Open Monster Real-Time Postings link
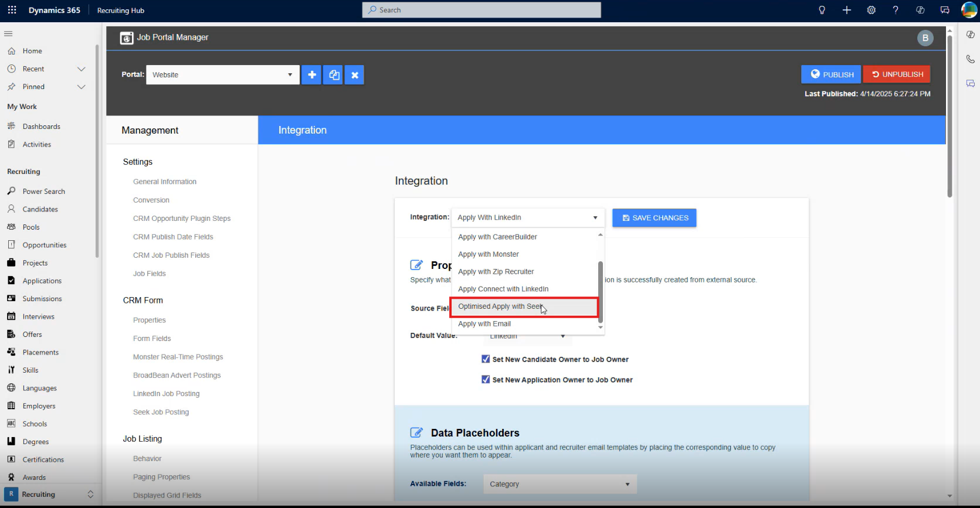980x508 pixels. pyautogui.click(x=178, y=357)
